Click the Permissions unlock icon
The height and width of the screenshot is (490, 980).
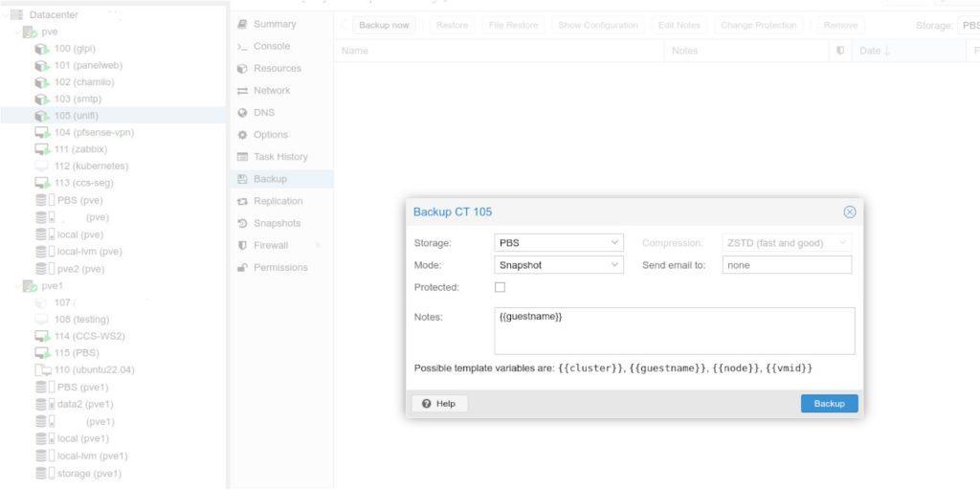[242, 268]
